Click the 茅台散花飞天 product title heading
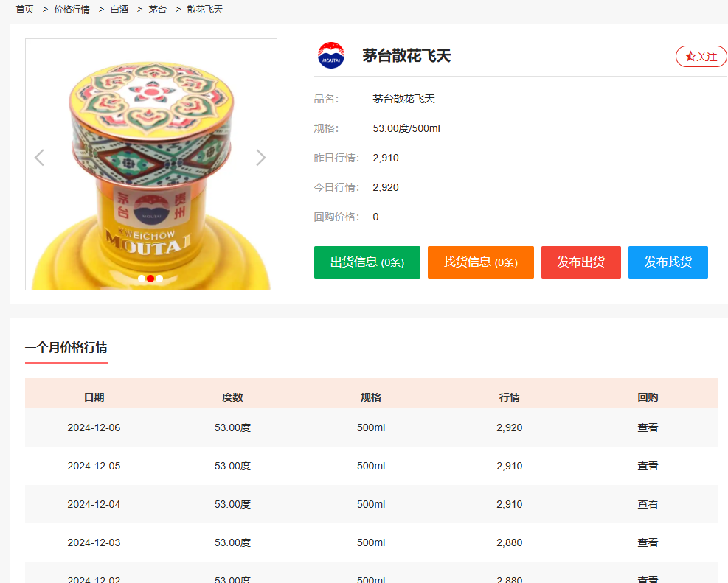 (406, 56)
